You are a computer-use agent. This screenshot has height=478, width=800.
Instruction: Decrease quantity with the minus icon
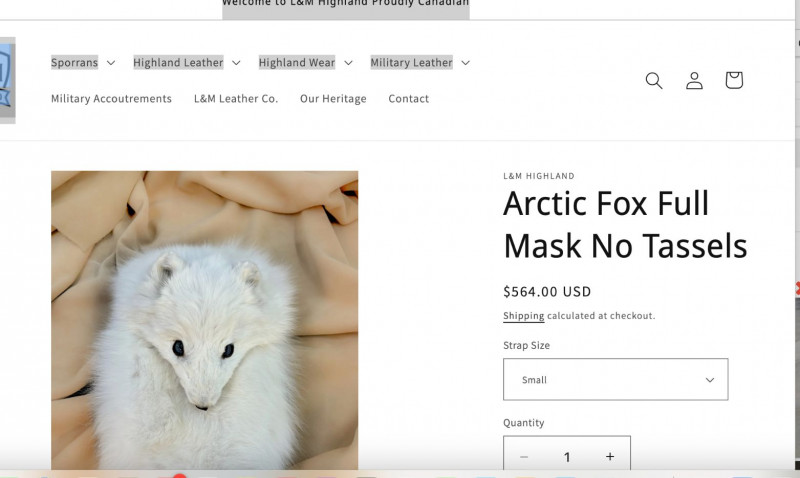(524, 457)
